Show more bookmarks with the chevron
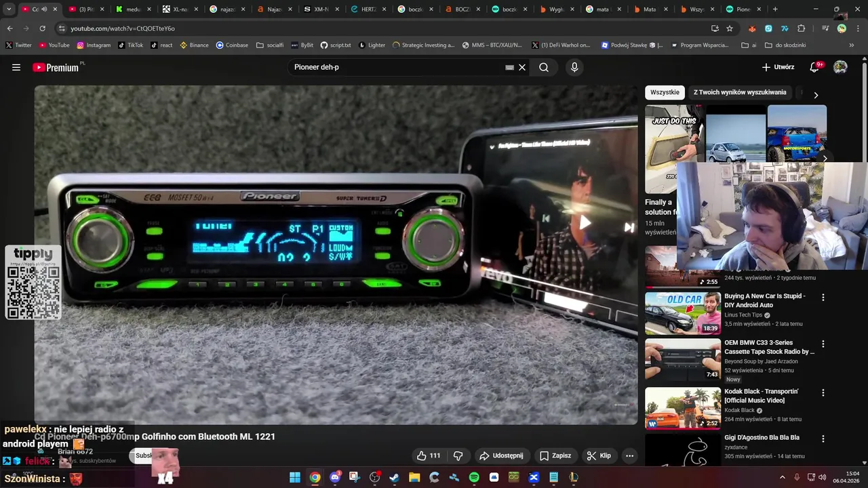The image size is (868, 488). (852, 45)
